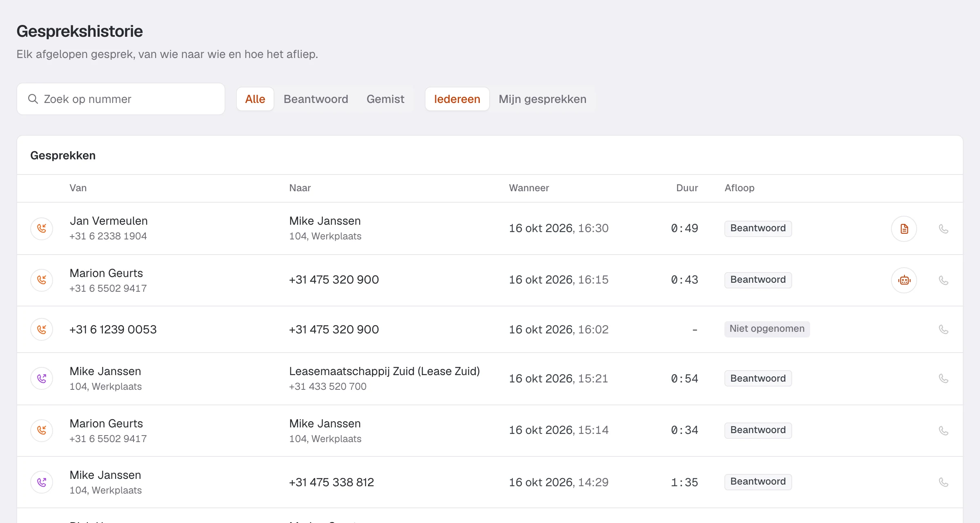Screen dimensions: 980x523
Task: Click the number +31 6 2338 1904
Action: [x=108, y=236]
